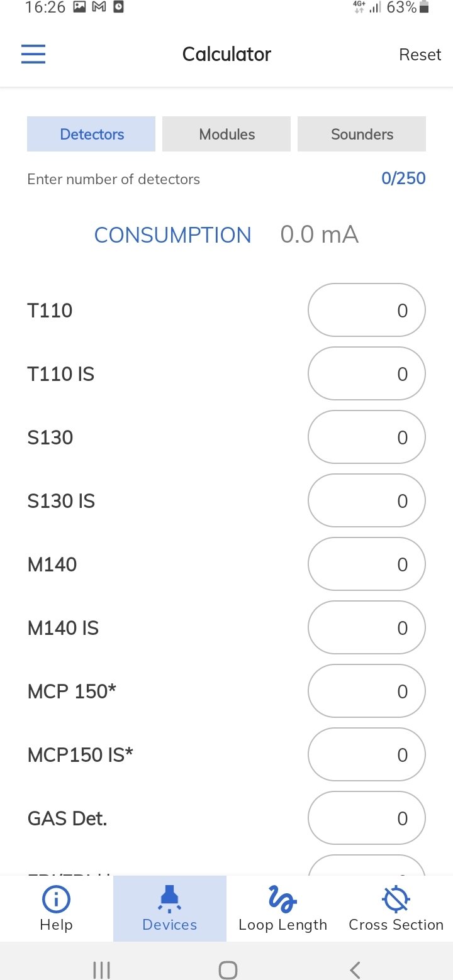Select the S130 count input

point(366,438)
